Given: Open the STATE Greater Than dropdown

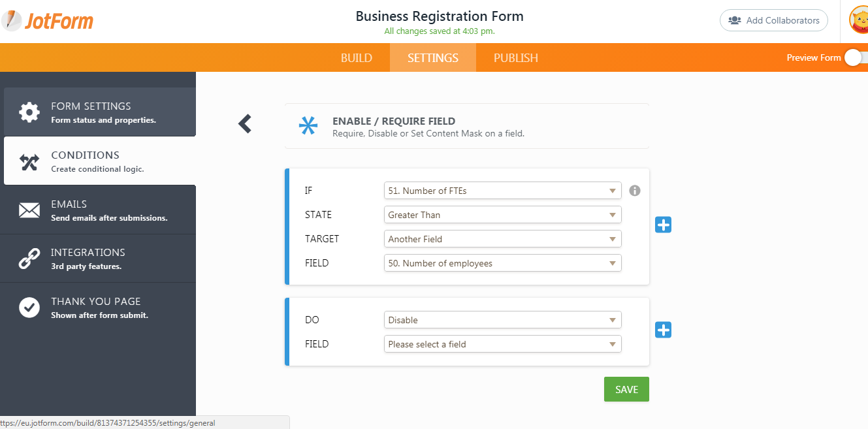Looking at the screenshot, I should tap(502, 215).
